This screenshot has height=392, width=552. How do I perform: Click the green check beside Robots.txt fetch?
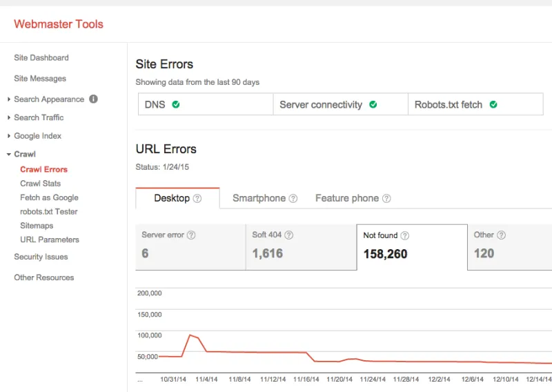pyautogui.click(x=493, y=104)
